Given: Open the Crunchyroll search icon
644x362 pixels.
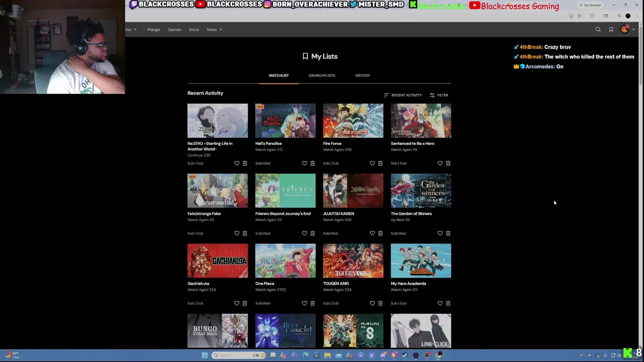Looking at the screenshot, I should pos(598,30).
